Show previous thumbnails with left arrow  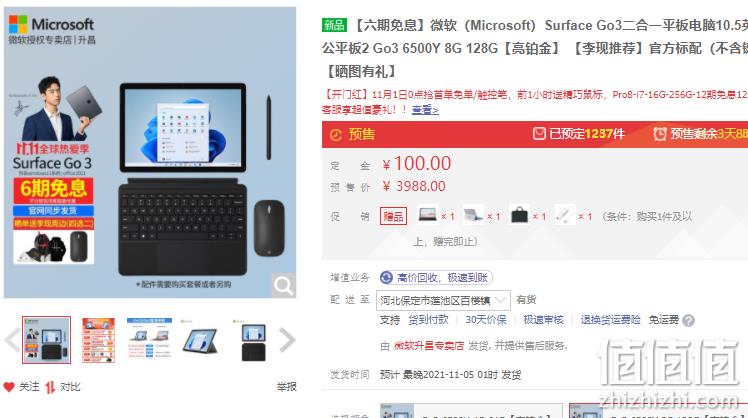(12, 340)
